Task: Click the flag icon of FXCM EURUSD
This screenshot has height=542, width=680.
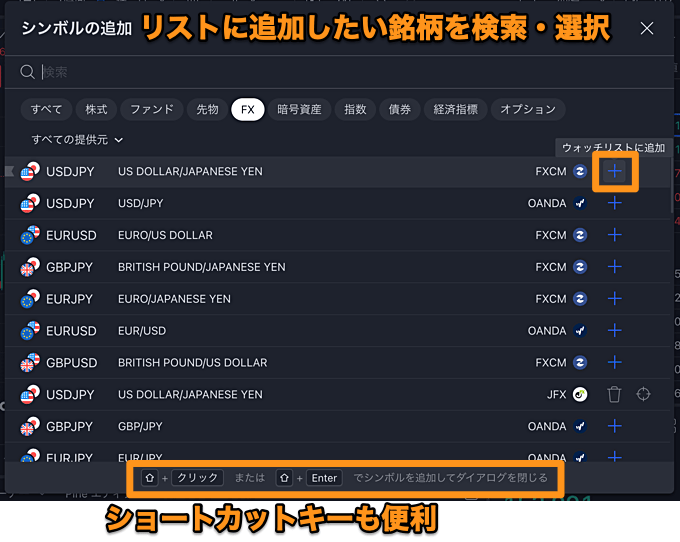Action: (30, 235)
